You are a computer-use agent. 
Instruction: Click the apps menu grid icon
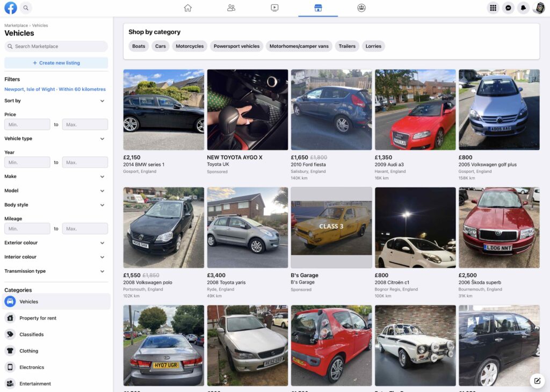coord(493,8)
